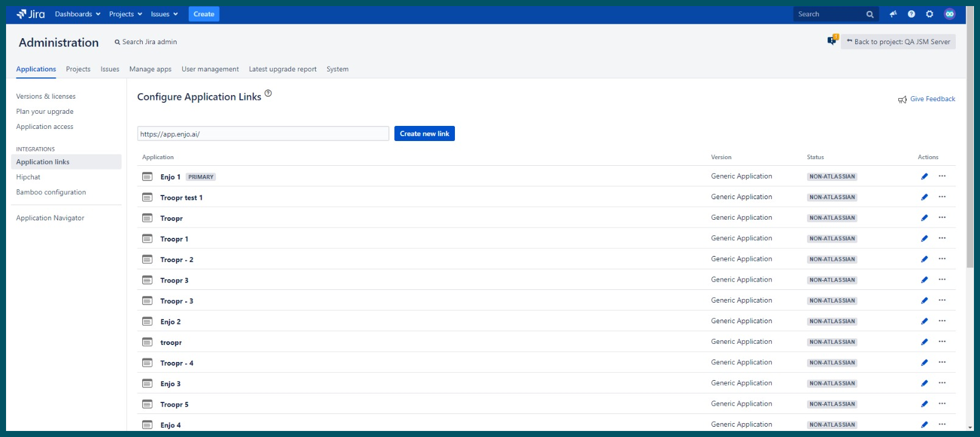Viewport: 980px width, 437px height.
Task: Click the search magnifier icon in header
Action: pos(870,15)
